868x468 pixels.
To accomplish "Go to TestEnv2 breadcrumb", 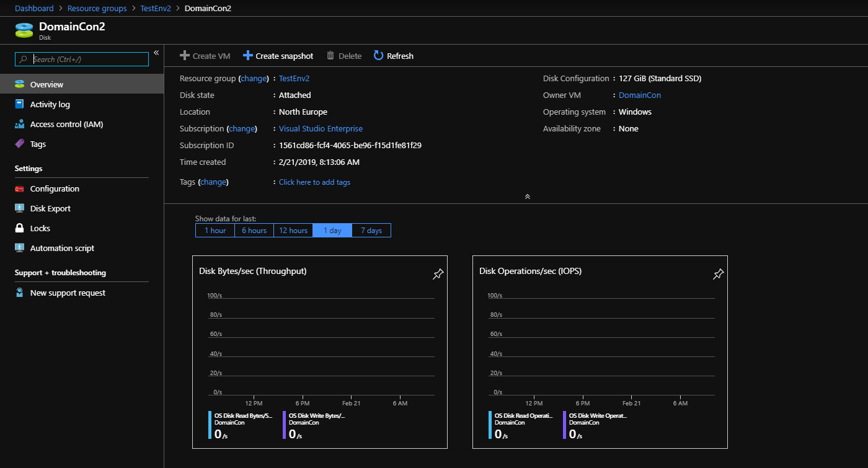I will click(x=156, y=8).
